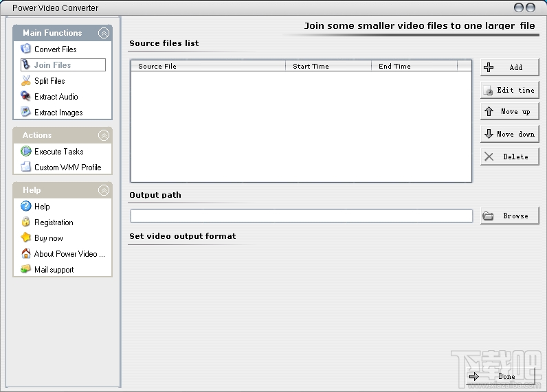Viewport: 547px width, 392px height.
Task: Click the Split Files scissors icon
Action: pos(25,80)
